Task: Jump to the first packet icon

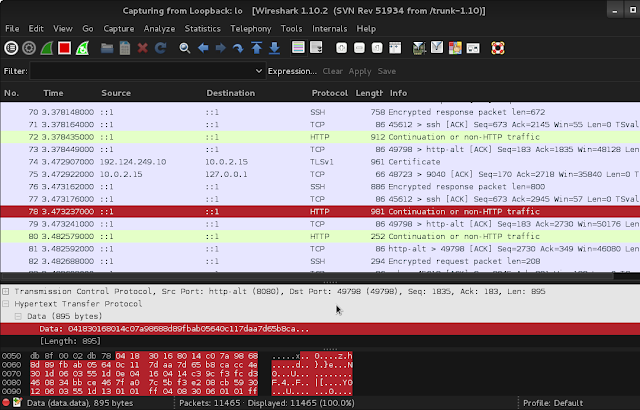Action: pos(256,48)
